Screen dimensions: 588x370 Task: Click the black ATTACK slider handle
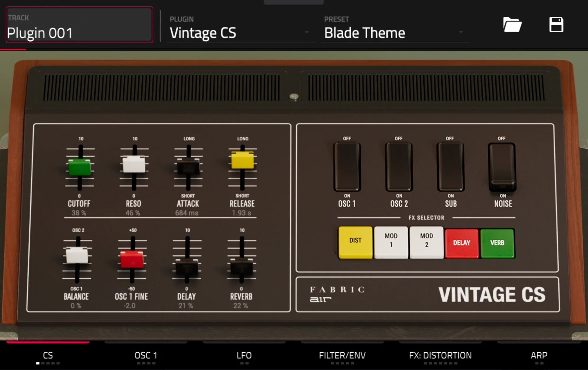188,166
